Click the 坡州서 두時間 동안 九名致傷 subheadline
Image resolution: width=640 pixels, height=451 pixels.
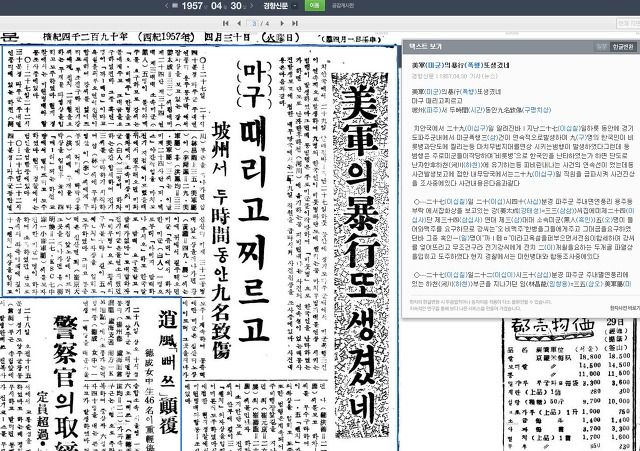[x=221, y=239]
